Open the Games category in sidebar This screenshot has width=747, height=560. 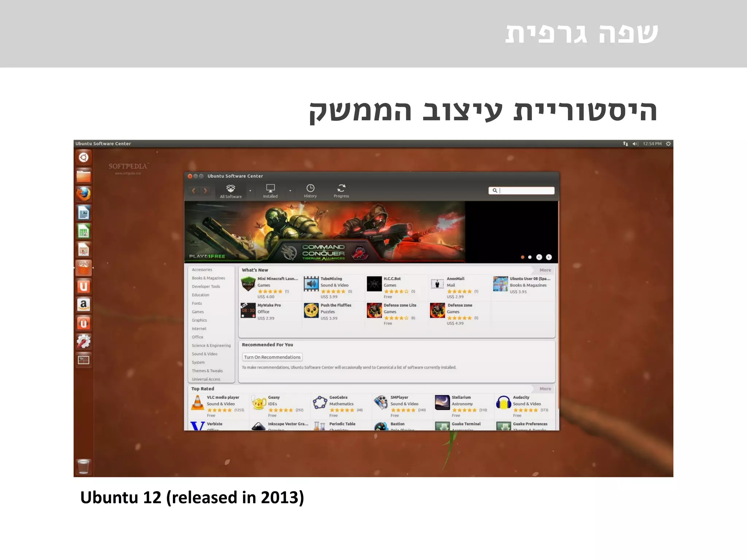pos(198,312)
